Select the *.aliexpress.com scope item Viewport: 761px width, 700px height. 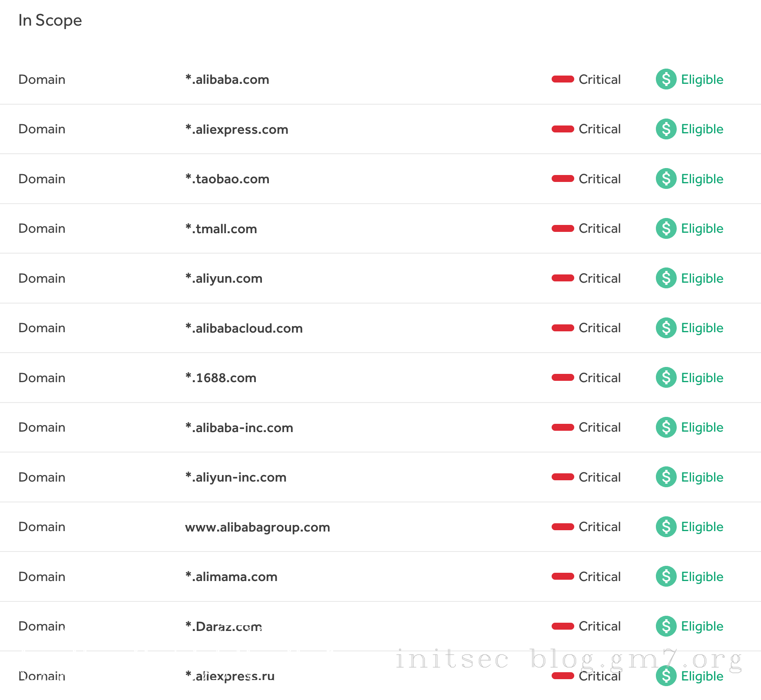pyautogui.click(x=237, y=129)
